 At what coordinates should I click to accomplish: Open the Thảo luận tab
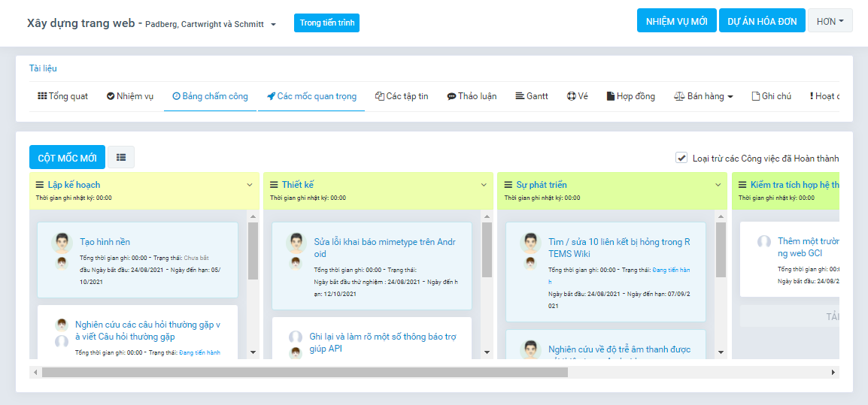[x=472, y=96]
